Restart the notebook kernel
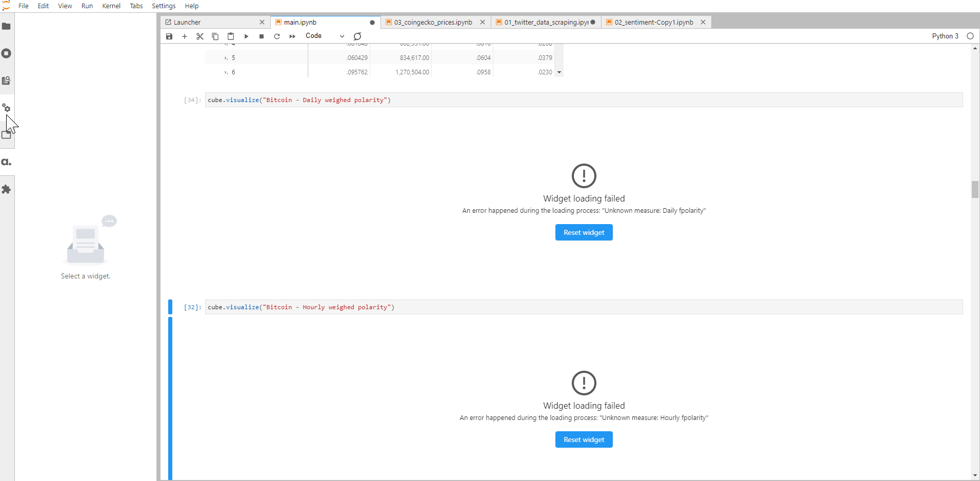The height and width of the screenshot is (481, 980). (x=277, y=36)
